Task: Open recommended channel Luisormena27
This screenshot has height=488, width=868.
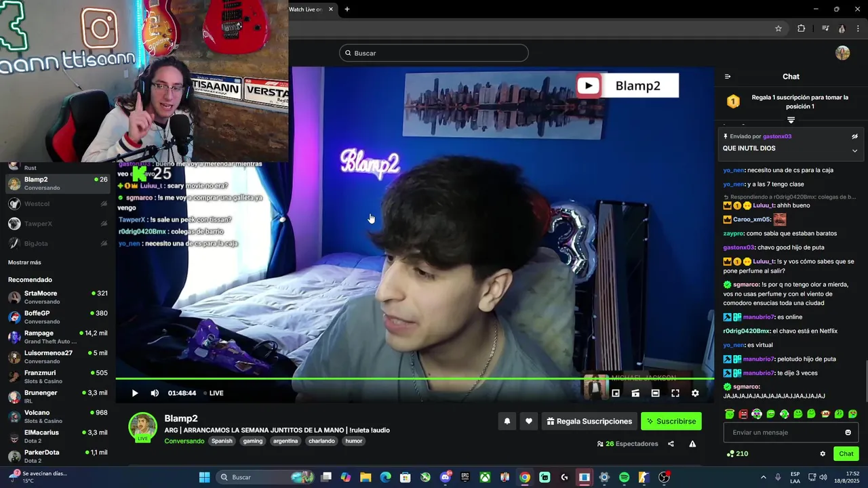Action: (x=58, y=357)
